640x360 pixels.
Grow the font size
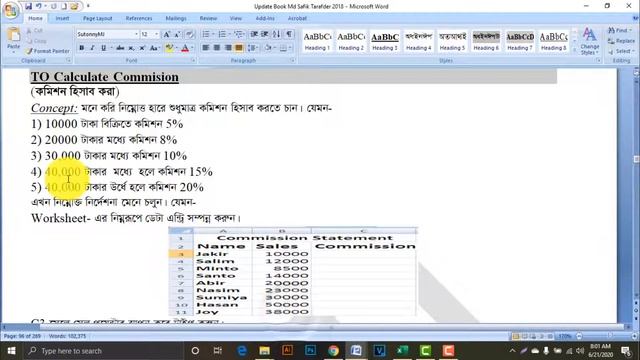tap(167, 35)
